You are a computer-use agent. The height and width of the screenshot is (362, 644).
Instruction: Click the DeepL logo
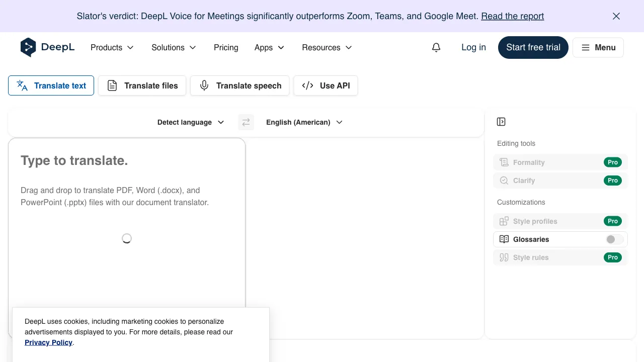point(47,47)
